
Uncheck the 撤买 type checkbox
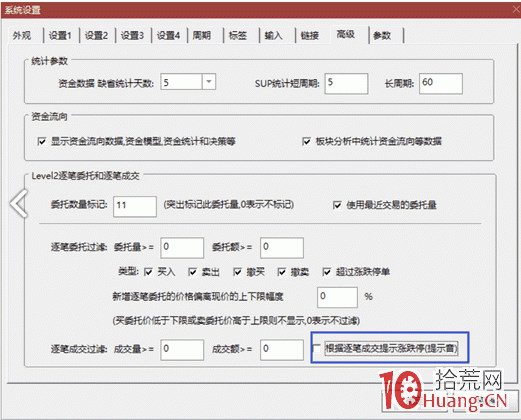pyautogui.click(x=237, y=272)
